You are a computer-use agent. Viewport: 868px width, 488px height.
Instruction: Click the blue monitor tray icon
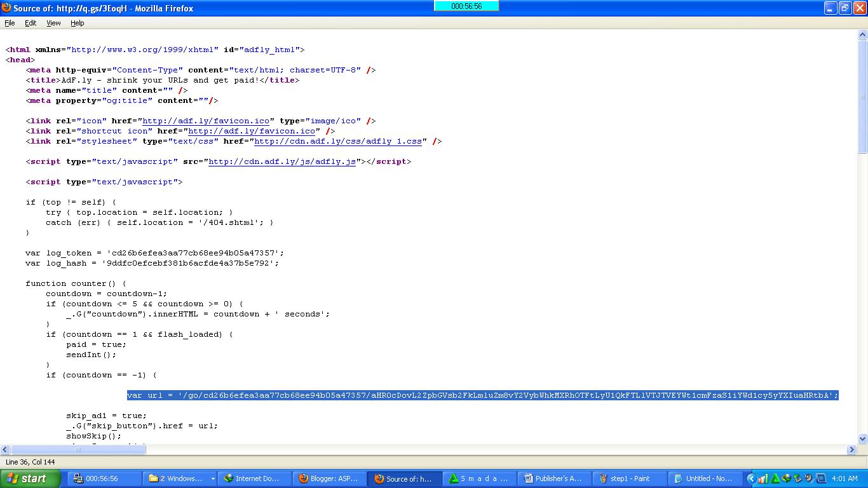pyautogui.click(x=820, y=478)
